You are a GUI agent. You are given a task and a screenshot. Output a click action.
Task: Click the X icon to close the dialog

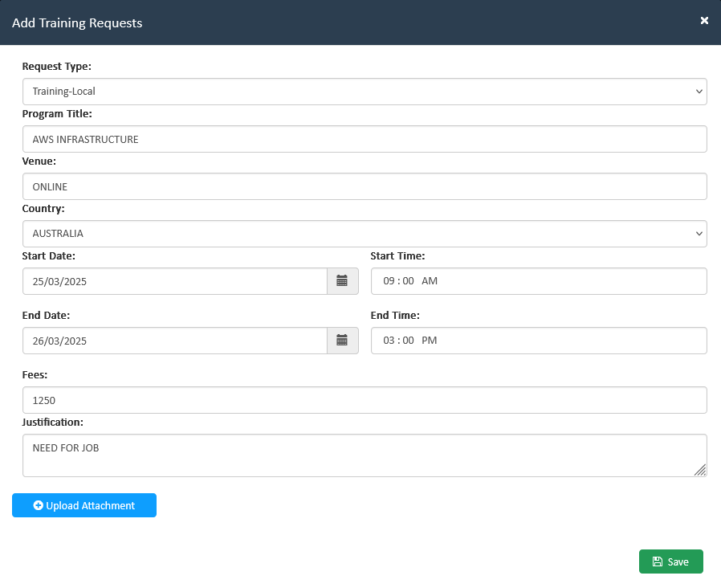[704, 21]
